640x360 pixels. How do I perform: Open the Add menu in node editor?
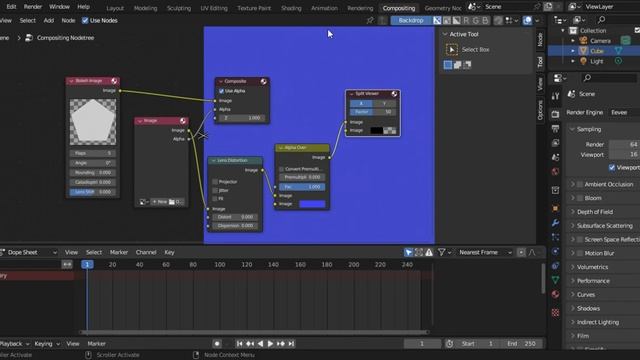point(49,20)
